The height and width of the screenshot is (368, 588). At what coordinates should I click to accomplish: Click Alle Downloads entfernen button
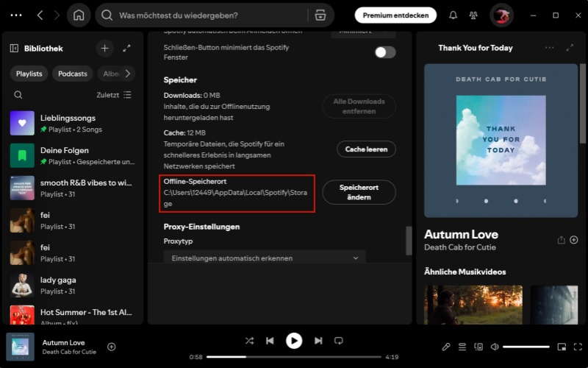point(359,106)
